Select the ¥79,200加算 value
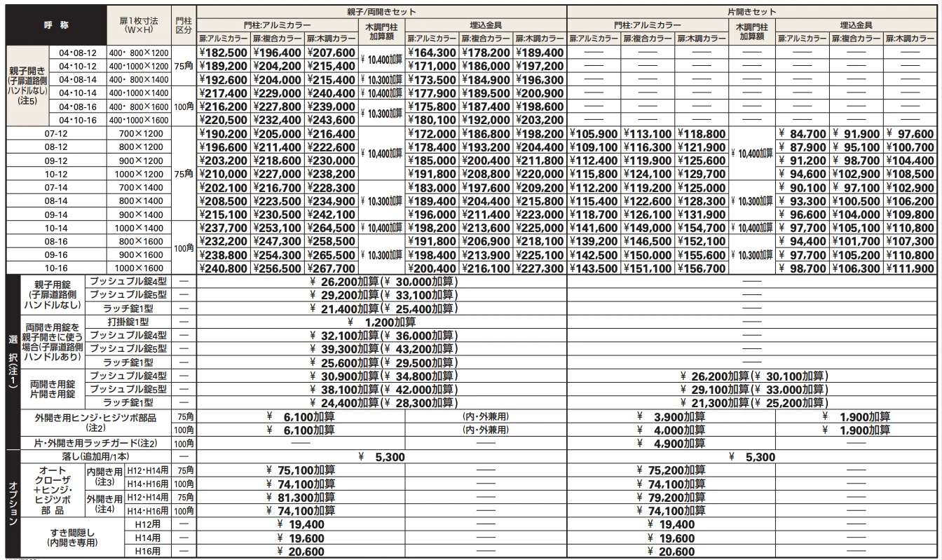942x560 pixels. [x=671, y=498]
